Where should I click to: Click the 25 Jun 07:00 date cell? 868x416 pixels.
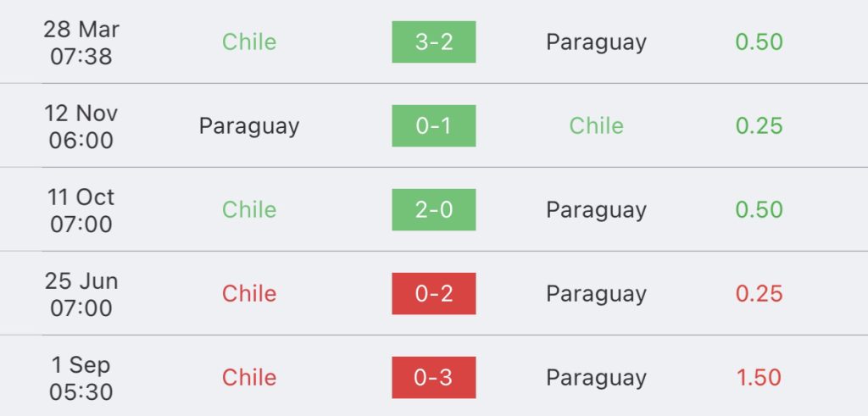pyautogui.click(x=81, y=294)
